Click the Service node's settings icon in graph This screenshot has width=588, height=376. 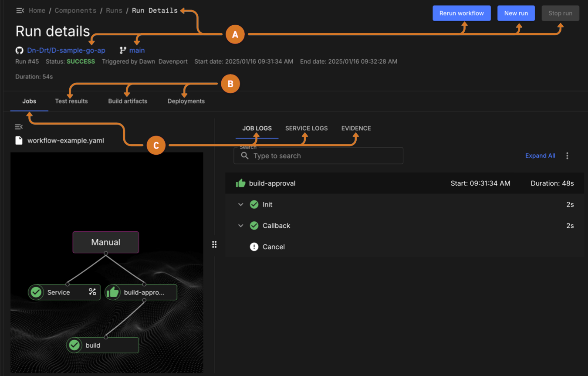92,292
